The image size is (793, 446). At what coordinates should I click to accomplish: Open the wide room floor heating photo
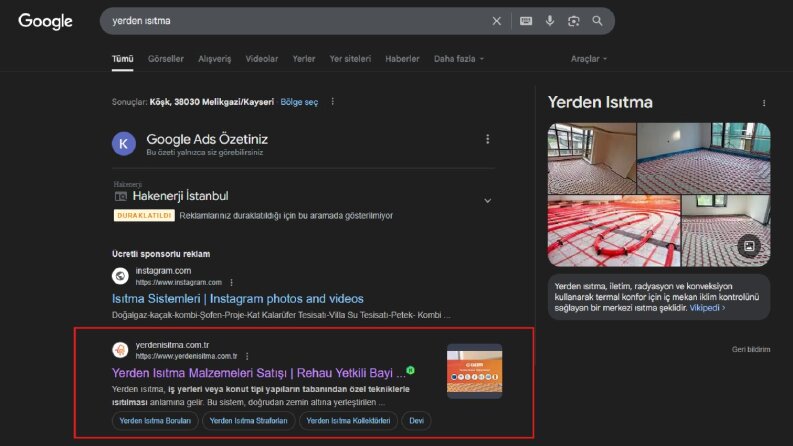703,158
